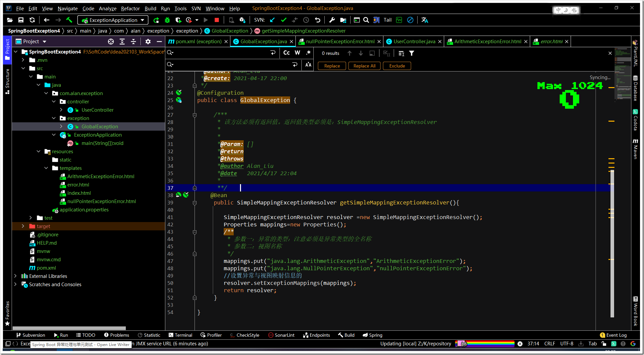The width and height of the screenshot is (644, 355).
Task: Click the Replace button
Action: 332,66
